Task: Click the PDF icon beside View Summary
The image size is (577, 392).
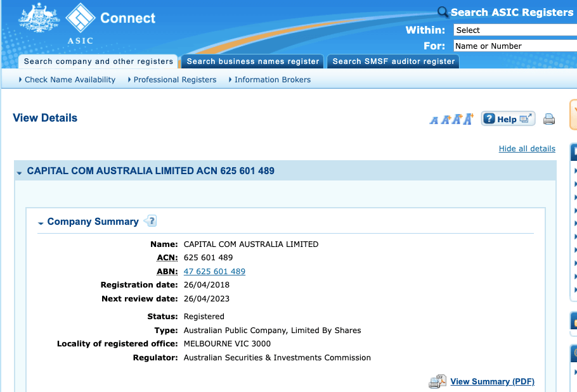Action: coord(438,381)
